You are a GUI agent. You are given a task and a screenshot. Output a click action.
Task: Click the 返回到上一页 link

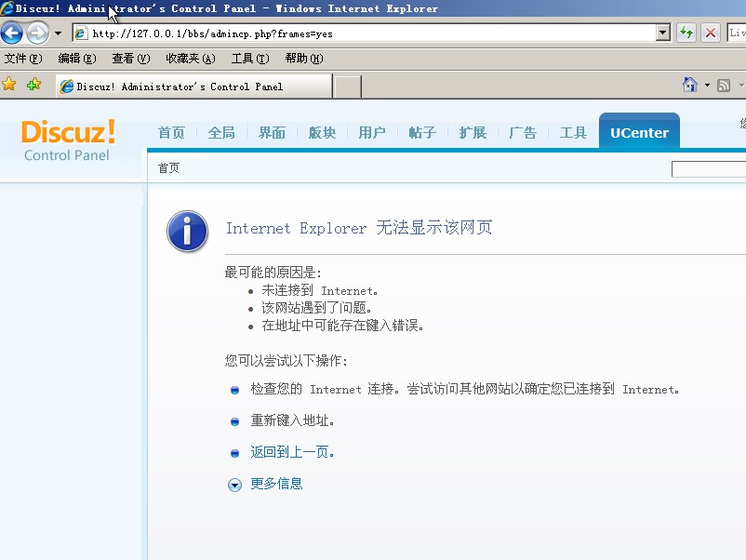pos(292,452)
